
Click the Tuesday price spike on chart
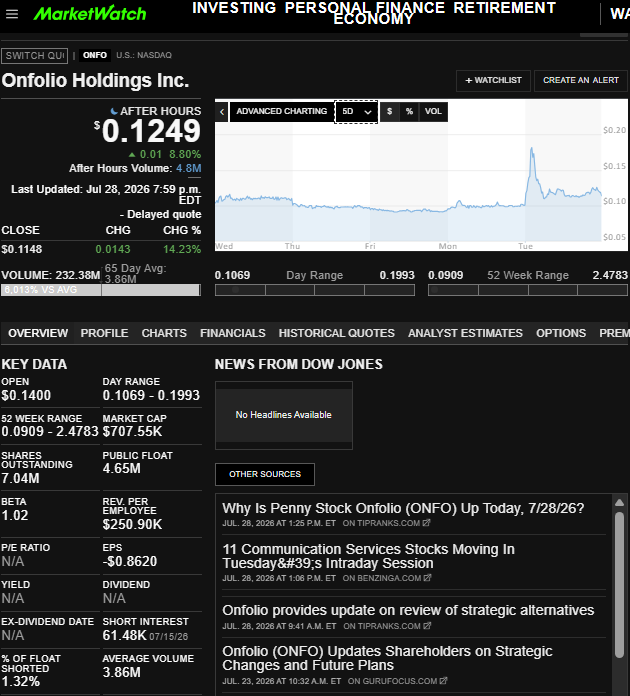click(531, 153)
